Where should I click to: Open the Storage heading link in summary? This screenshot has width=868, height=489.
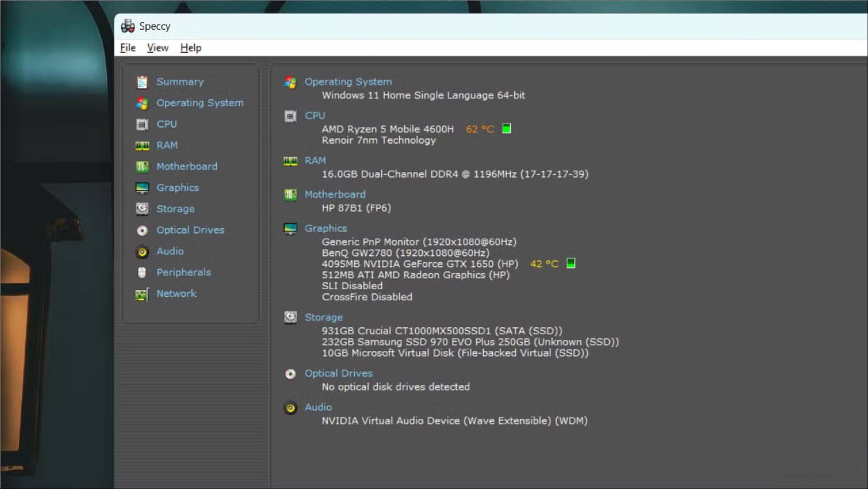click(x=323, y=318)
